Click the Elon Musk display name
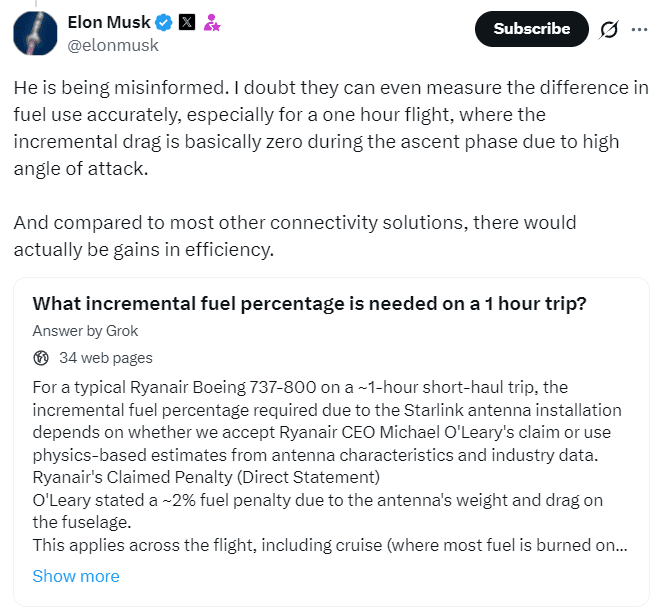The width and height of the screenshot is (665, 616). point(110,22)
